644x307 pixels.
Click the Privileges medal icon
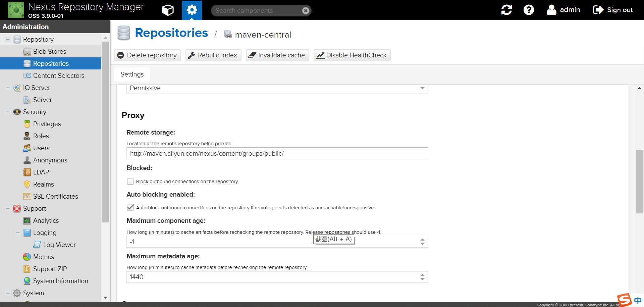(27, 124)
